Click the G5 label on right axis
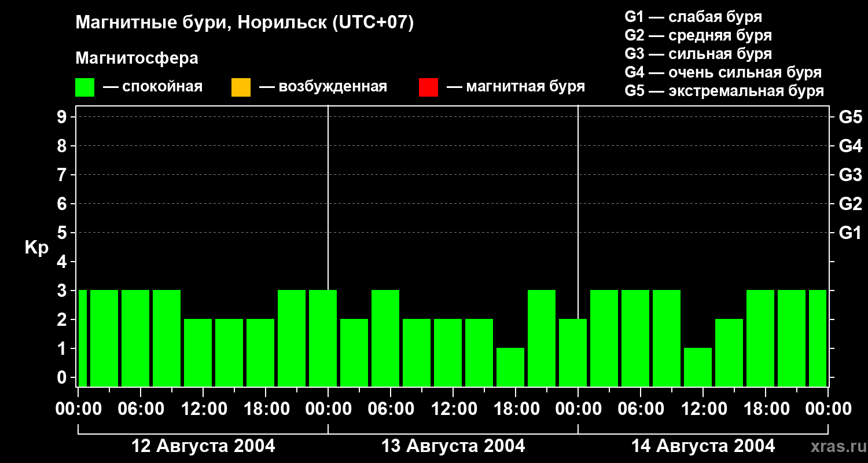 (850, 117)
